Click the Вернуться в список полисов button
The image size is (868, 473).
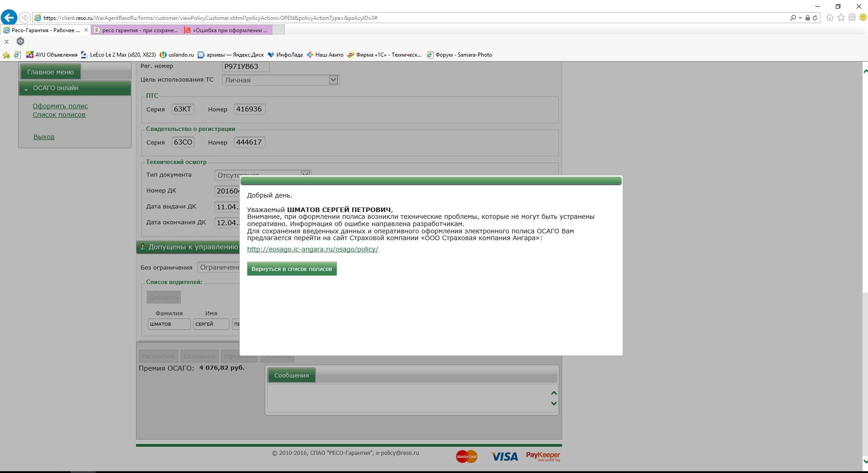(291, 269)
